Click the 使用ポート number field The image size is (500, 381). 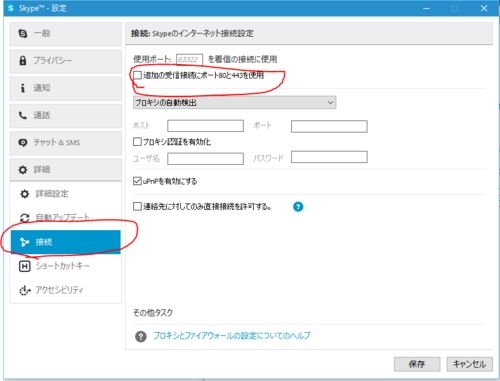point(189,60)
